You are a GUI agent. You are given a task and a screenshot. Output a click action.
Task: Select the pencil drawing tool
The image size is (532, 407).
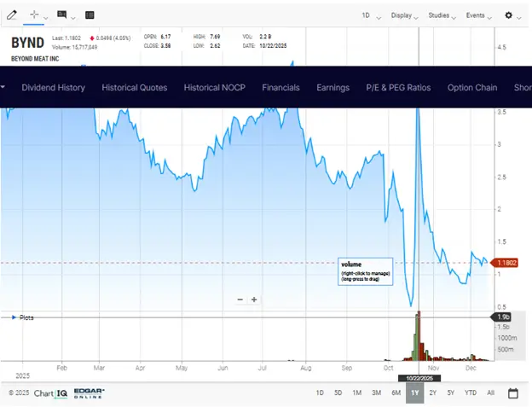[12, 15]
